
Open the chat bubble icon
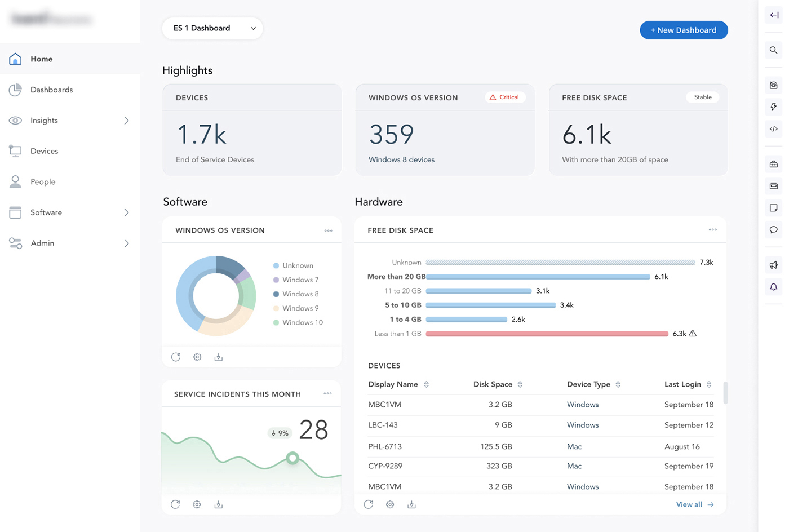pos(773,230)
